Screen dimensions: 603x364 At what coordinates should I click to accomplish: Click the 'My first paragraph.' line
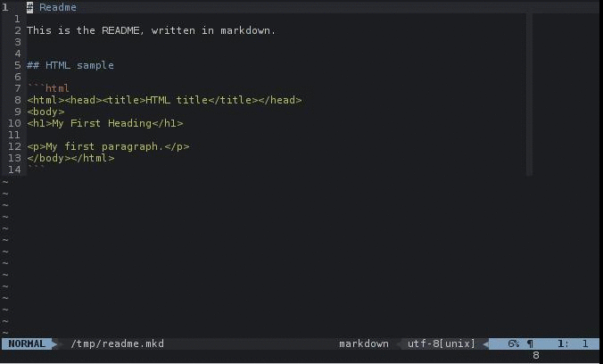coord(108,146)
